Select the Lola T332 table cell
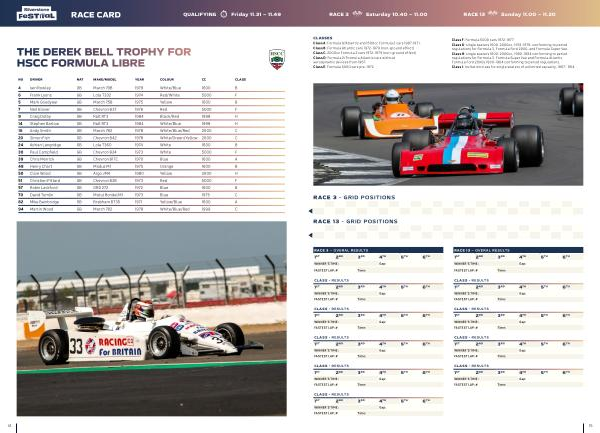This screenshot has height=433, width=600. tap(102, 95)
